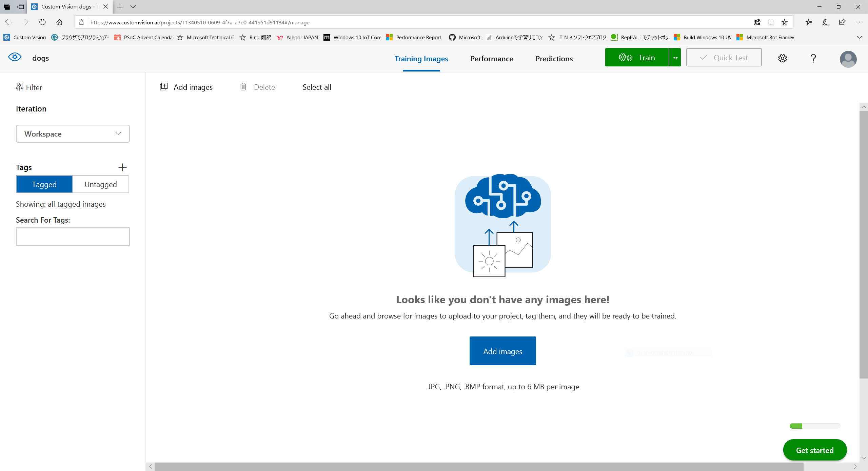Go to the Predictions tab
The image size is (868, 471).
click(554, 59)
